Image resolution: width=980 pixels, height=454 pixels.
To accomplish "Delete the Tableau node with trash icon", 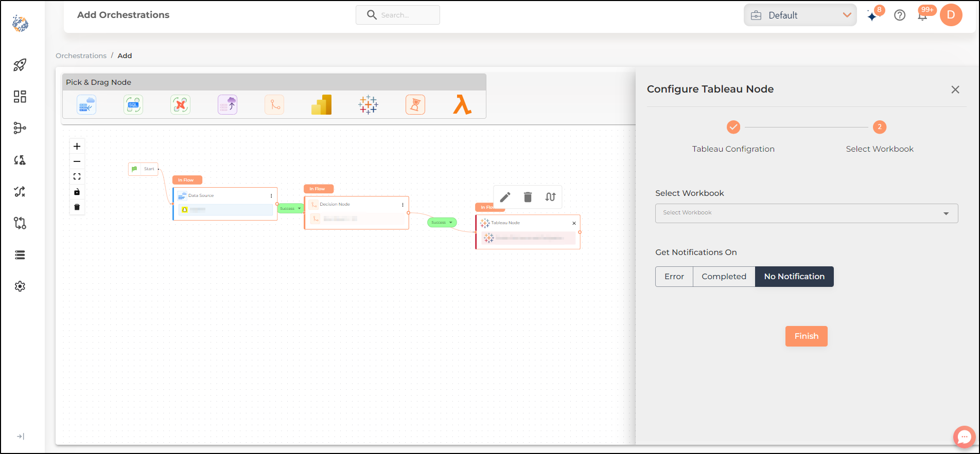I will (x=528, y=197).
